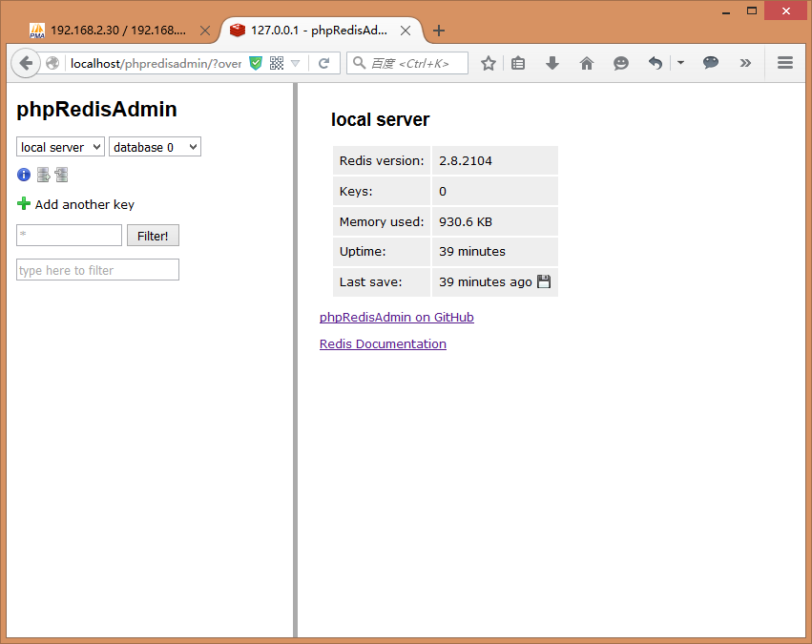The image size is (812, 644).
Task: Click the 'Redis version:' label cell
Action: (382, 160)
